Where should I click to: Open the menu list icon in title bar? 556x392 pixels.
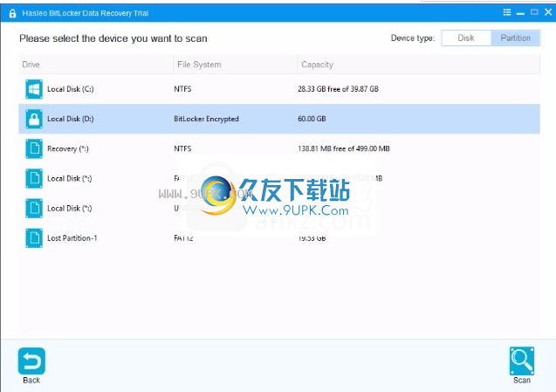507,12
